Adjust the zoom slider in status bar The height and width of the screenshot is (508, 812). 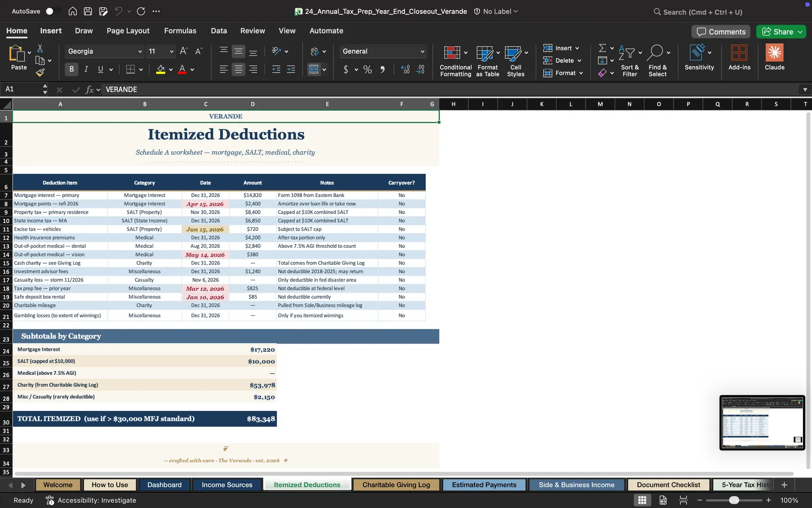coord(734,500)
